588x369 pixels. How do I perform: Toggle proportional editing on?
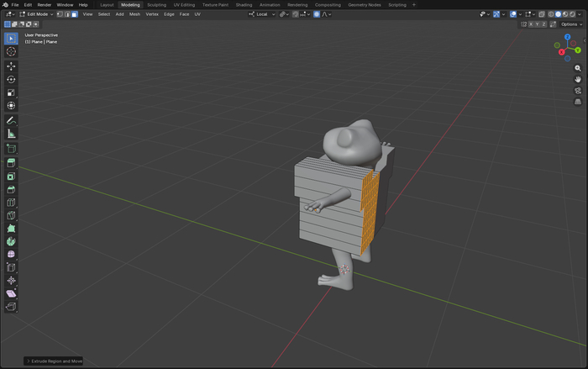[x=317, y=14]
